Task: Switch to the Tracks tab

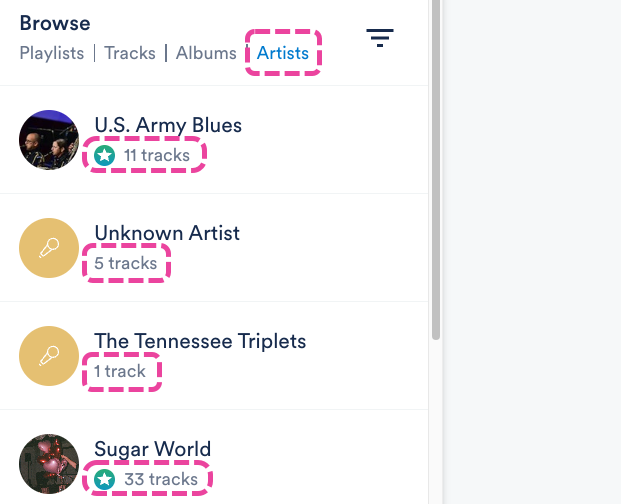Action: (x=130, y=53)
